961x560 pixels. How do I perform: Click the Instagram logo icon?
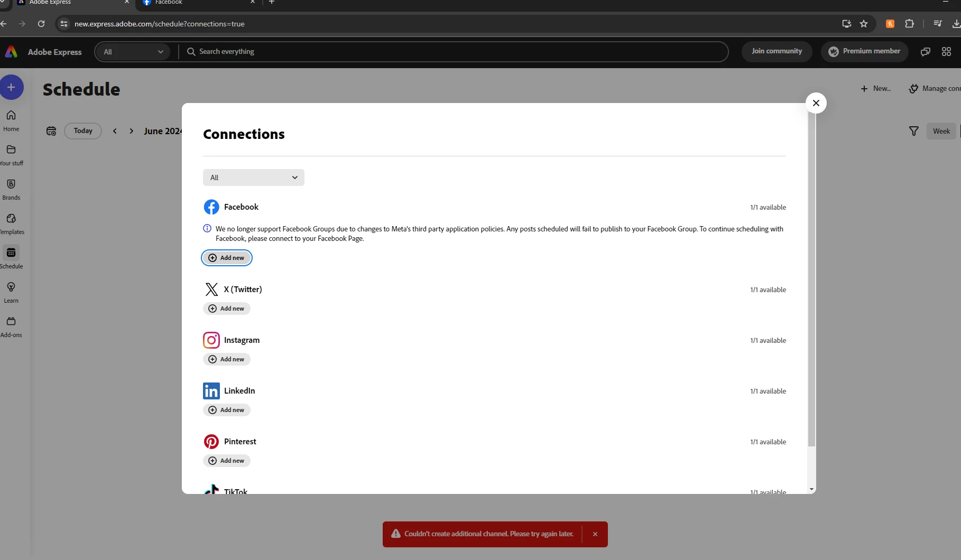211,340
